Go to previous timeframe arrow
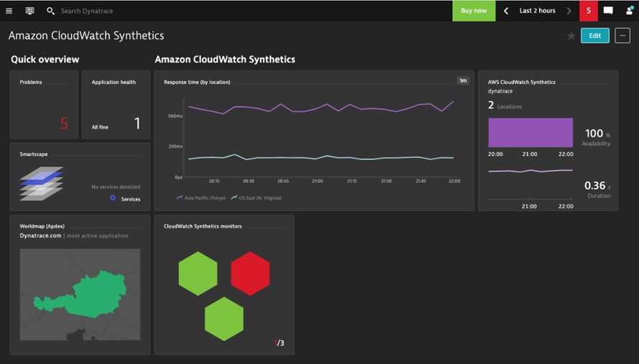 pyautogui.click(x=506, y=11)
